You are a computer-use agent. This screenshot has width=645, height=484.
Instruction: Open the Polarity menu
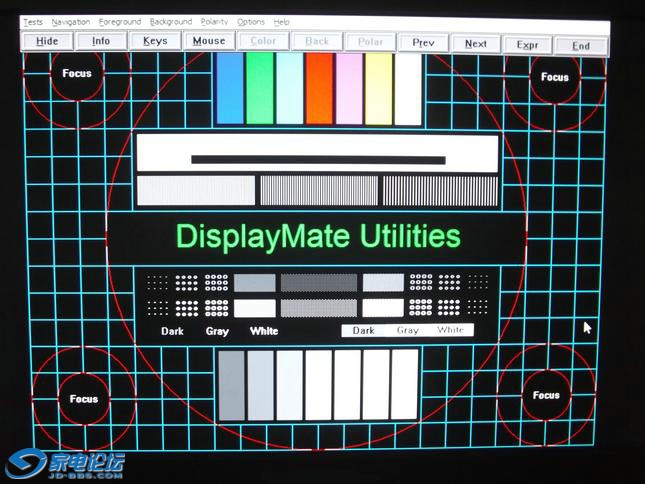coord(214,22)
